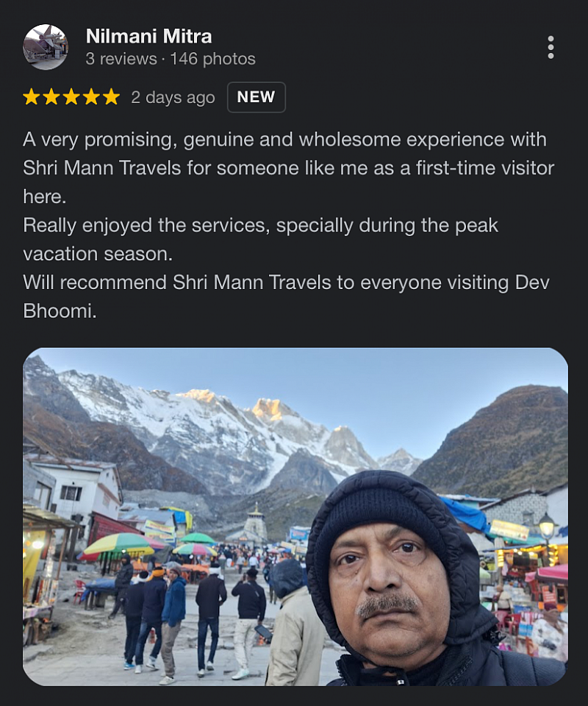Click the "146 photos" text

213,59
